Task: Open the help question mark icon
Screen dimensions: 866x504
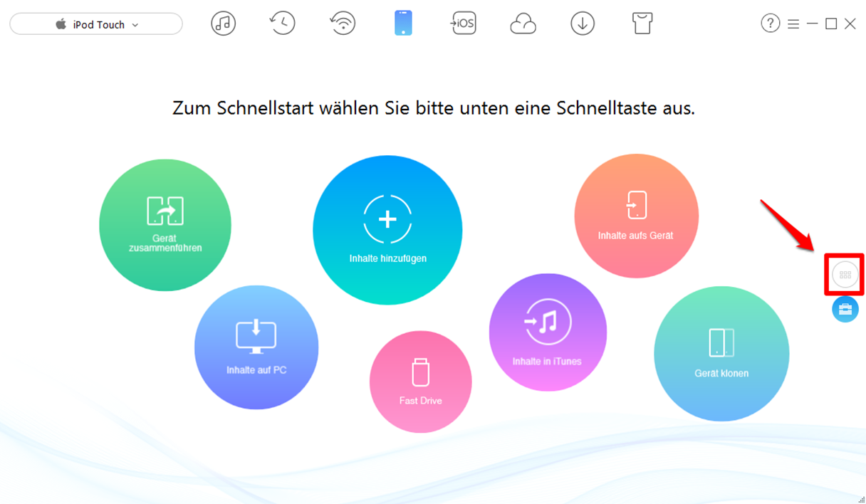Action: pos(770,23)
